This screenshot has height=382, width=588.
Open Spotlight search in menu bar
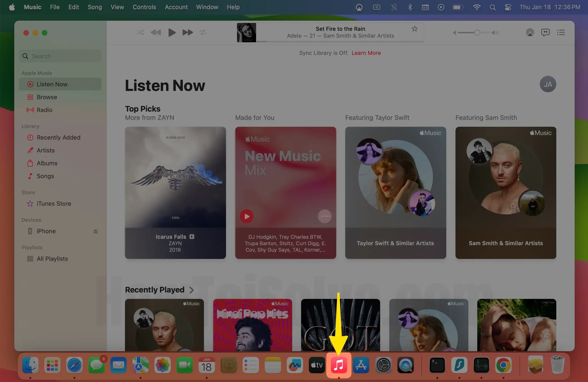tap(492, 7)
